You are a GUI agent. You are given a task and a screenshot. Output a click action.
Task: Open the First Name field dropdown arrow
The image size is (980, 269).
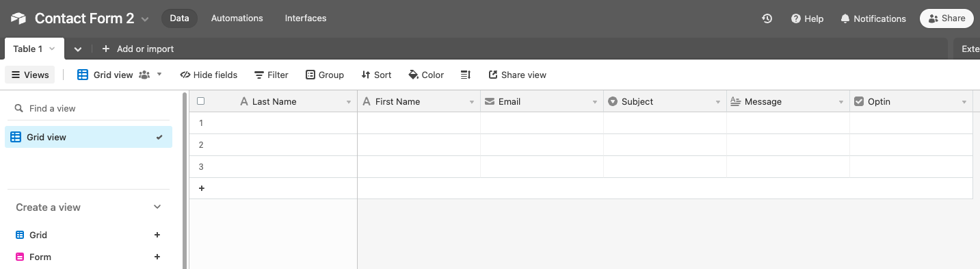pyautogui.click(x=472, y=102)
